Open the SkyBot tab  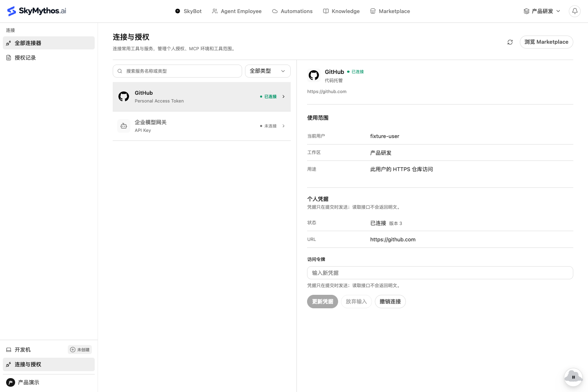coord(188,11)
